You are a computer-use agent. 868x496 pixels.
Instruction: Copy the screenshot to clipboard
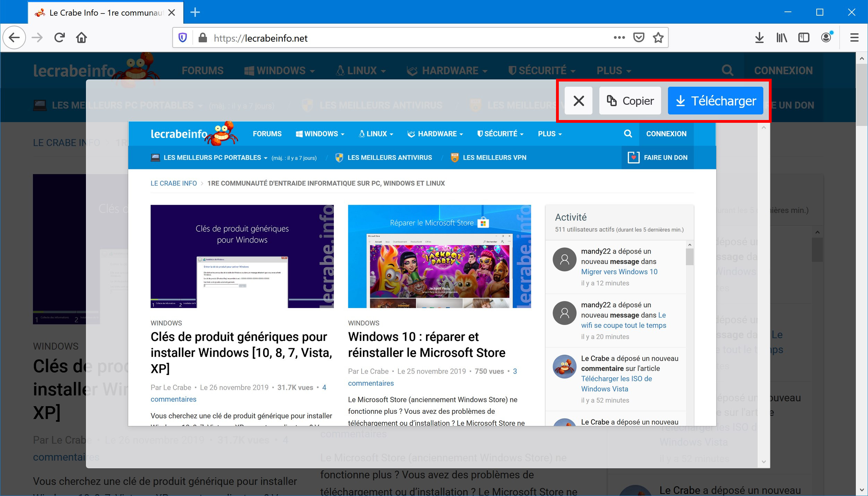(630, 101)
